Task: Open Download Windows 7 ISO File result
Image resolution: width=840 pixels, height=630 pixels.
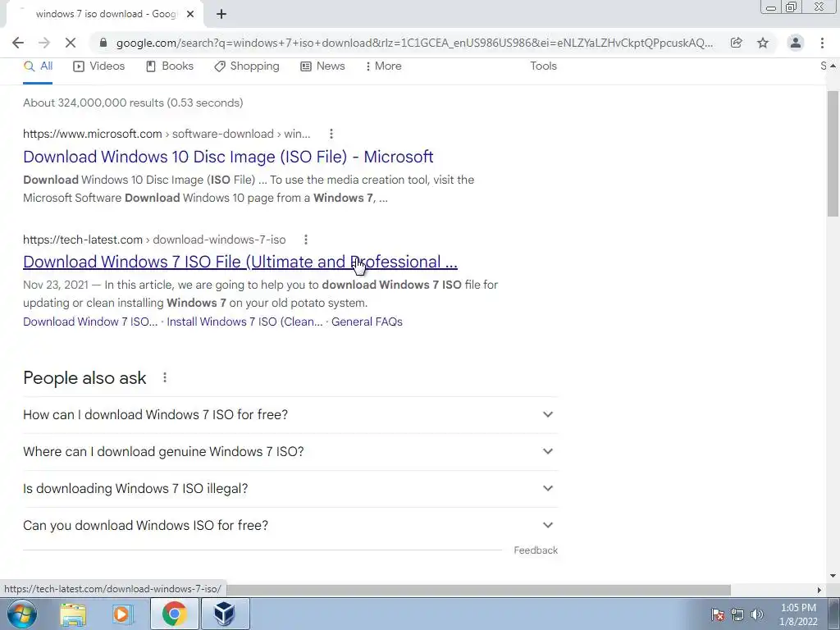Action: coord(240,262)
